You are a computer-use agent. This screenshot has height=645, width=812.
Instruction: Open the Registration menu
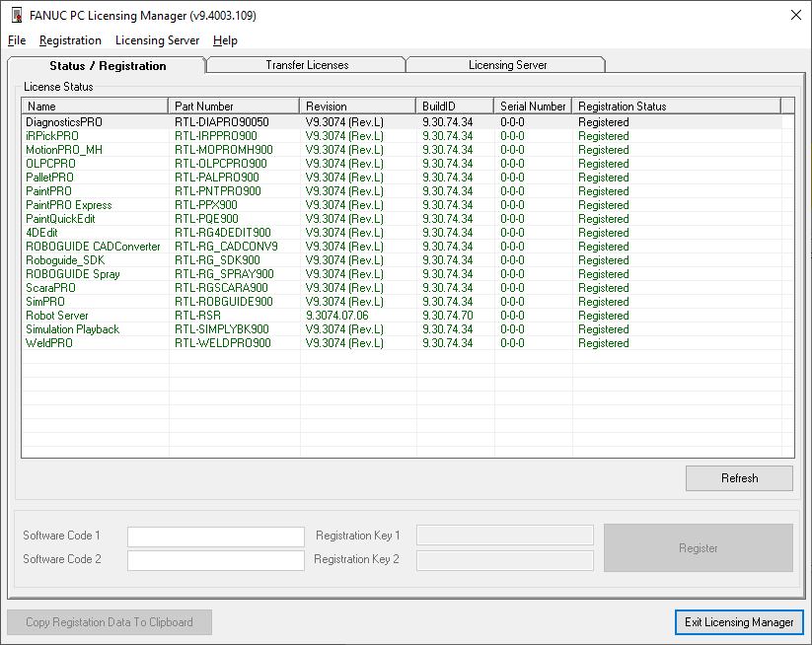70,40
